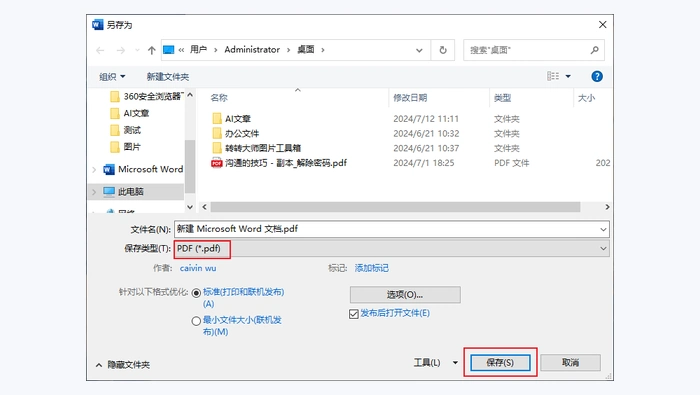Select AI文章 folder in sidebar
The height and width of the screenshot is (395, 700).
129,113
